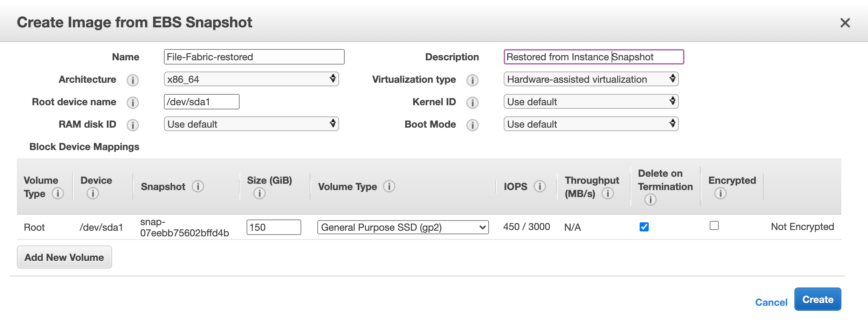Click the Root device name info icon
Viewport: 868px width, 324px height.
tap(132, 103)
